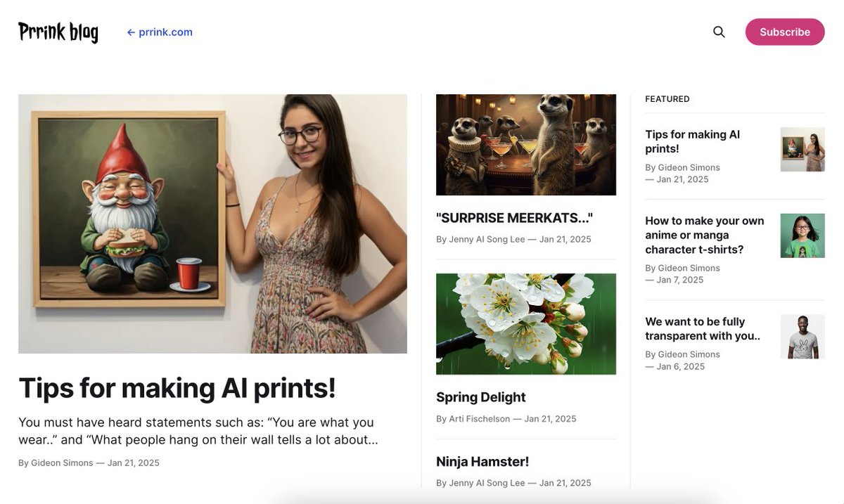Open the main headline 'Tips for making AI prints!'
Viewport: 844px width, 504px height.
coord(177,387)
